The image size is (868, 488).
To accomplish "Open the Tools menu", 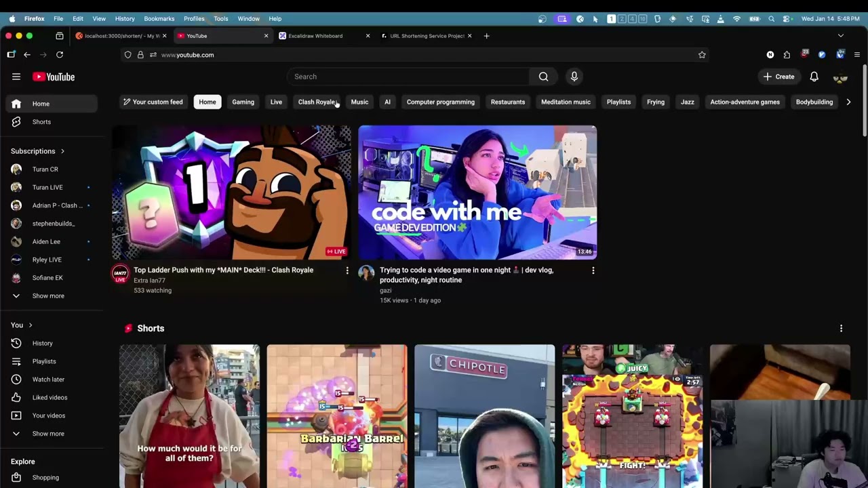I will pos(221,19).
